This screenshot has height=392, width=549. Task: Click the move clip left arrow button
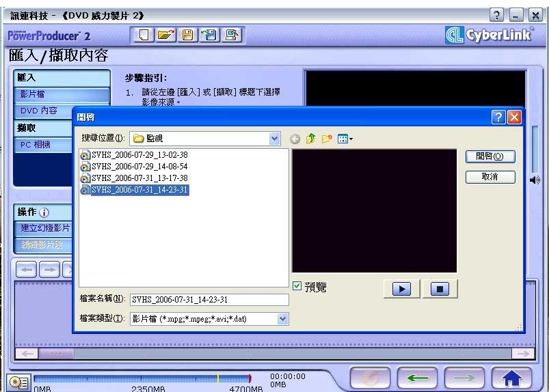tap(26, 270)
